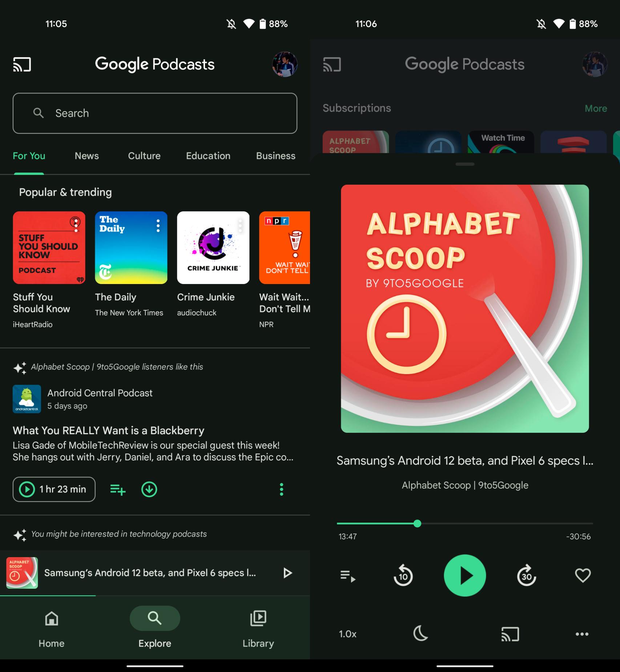Open the Stuff You Should Know artwork
The width and height of the screenshot is (620, 672).
pos(49,248)
